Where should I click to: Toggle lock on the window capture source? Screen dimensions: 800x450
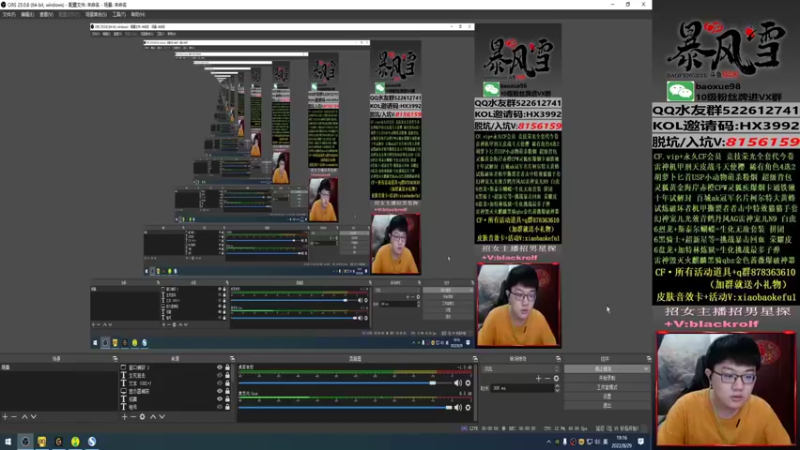coord(228,367)
